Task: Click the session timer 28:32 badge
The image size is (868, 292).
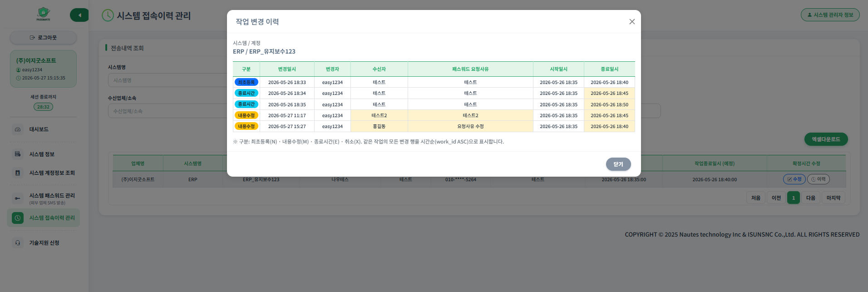Action: 43,107
